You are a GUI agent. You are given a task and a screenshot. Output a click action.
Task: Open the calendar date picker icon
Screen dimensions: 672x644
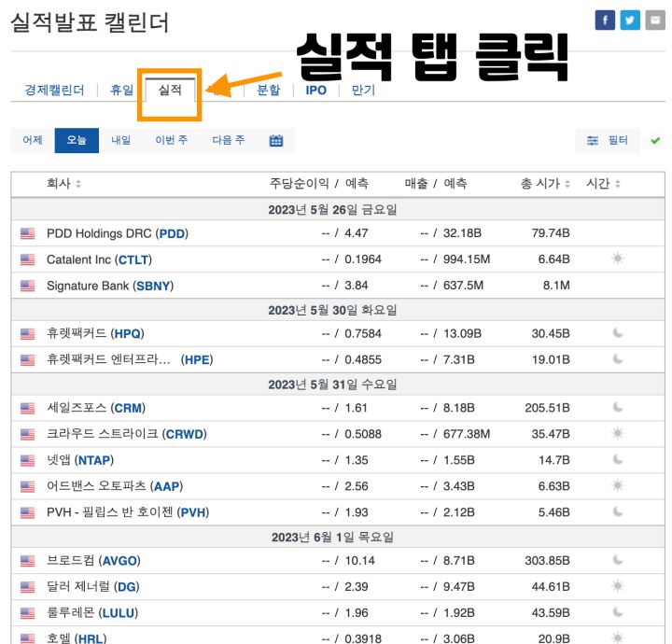(x=276, y=141)
